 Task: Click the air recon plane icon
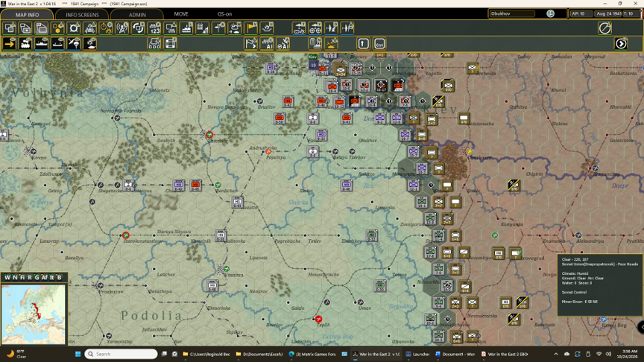331,28
